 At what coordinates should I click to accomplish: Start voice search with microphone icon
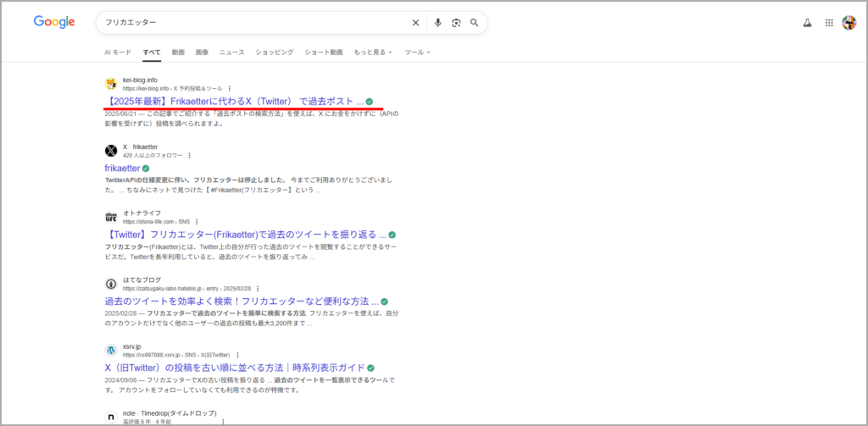pyautogui.click(x=437, y=23)
